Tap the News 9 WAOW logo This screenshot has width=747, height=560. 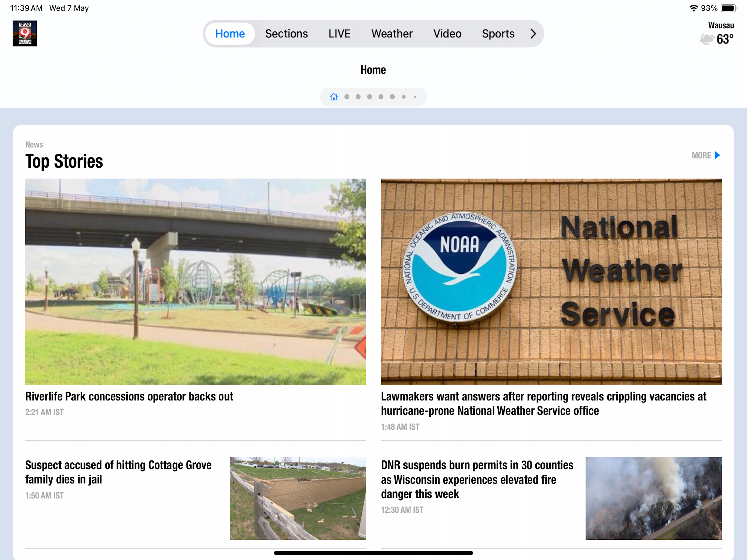pyautogui.click(x=25, y=33)
